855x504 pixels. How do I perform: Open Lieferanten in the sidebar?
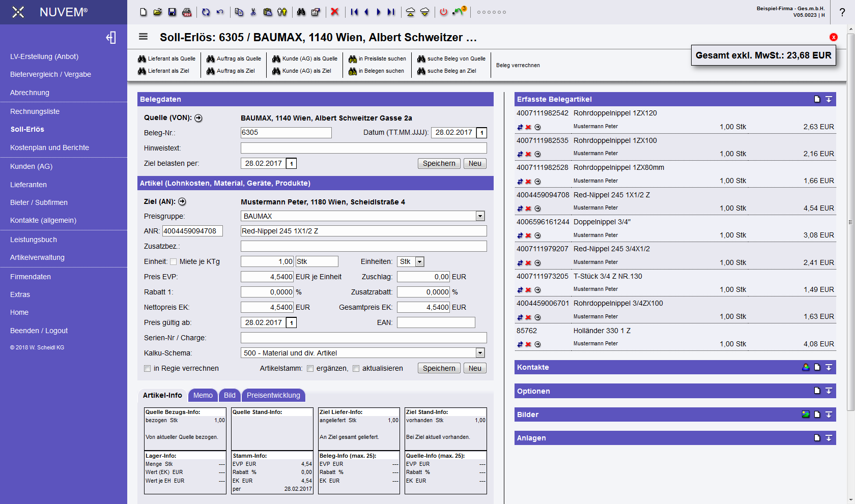[28, 185]
